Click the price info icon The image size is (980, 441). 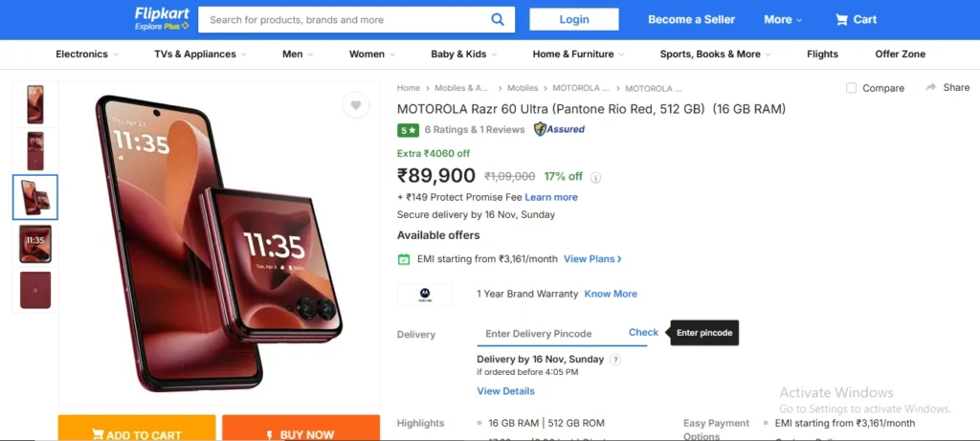coord(595,177)
